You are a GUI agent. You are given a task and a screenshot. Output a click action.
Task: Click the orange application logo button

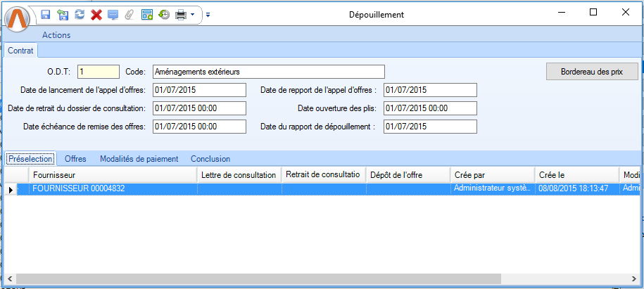(x=18, y=19)
